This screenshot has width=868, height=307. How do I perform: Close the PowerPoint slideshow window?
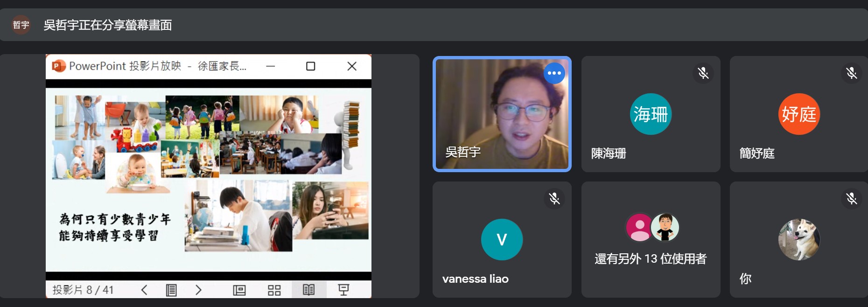coord(352,66)
